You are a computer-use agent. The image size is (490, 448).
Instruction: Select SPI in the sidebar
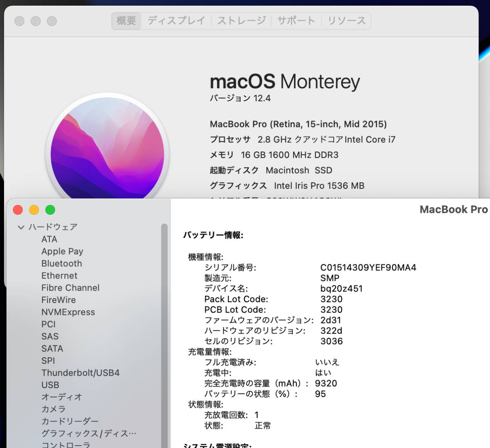click(x=48, y=361)
